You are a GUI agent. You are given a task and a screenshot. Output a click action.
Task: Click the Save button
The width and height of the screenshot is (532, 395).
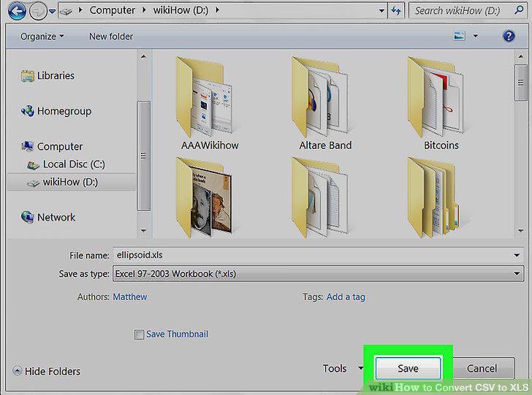408,368
